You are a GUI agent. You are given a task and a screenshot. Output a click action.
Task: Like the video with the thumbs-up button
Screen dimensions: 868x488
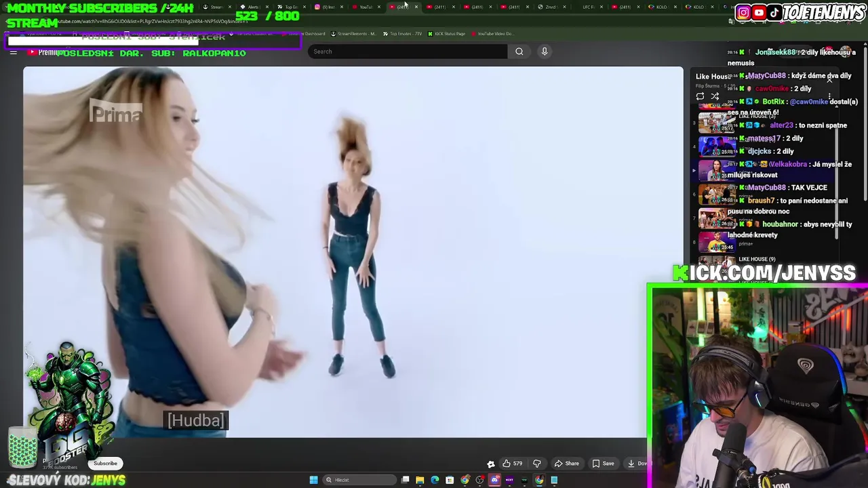512,464
